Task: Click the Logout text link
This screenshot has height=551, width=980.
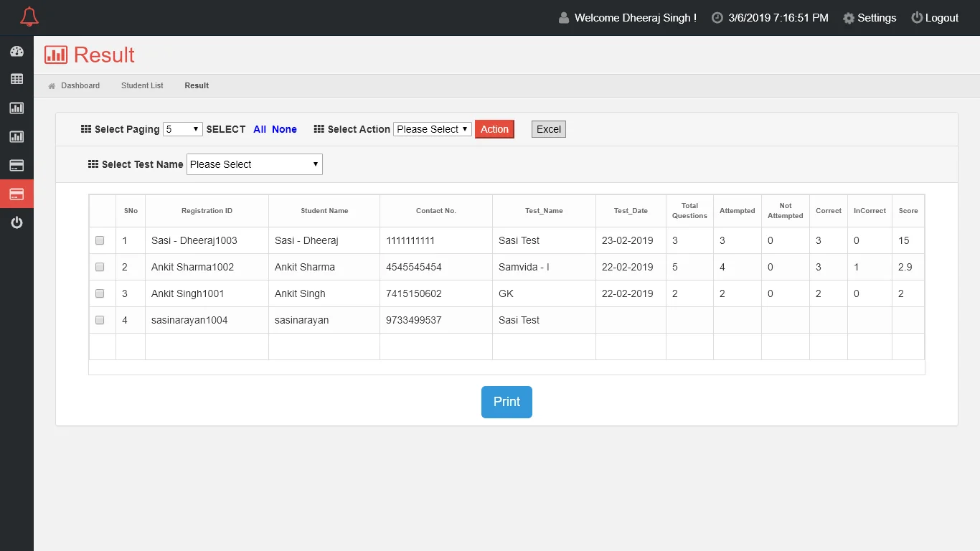Action: [942, 18]
